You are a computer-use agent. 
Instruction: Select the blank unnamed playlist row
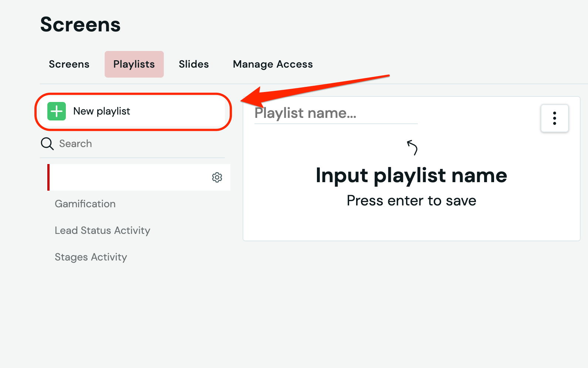[129, 177]
